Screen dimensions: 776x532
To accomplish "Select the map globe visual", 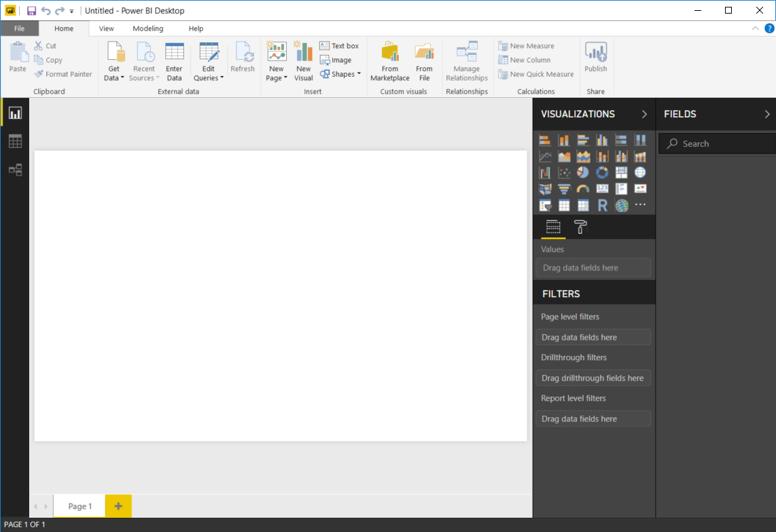I will pyautogui.click(x=640, y=172).
